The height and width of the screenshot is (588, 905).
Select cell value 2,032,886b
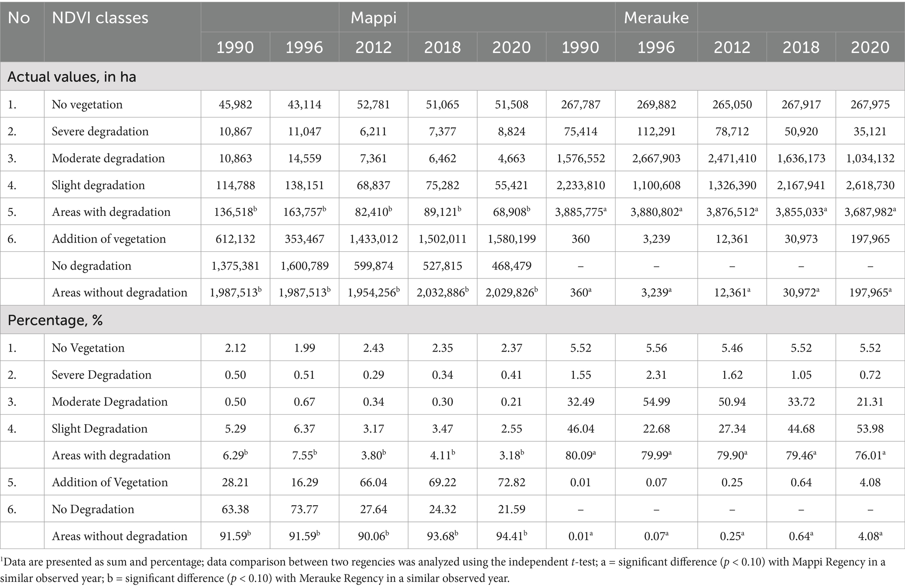[442, 292]
